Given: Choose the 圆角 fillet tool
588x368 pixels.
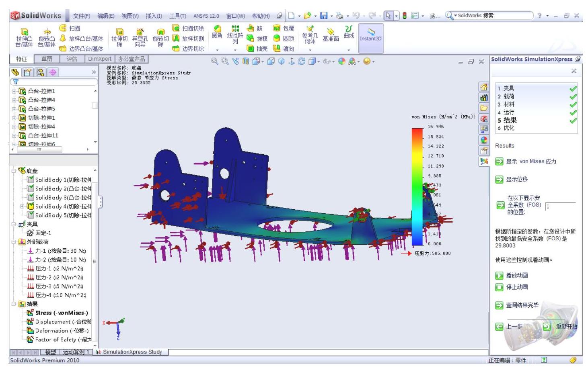Looking at the screenshot, I should click(217, 31).
